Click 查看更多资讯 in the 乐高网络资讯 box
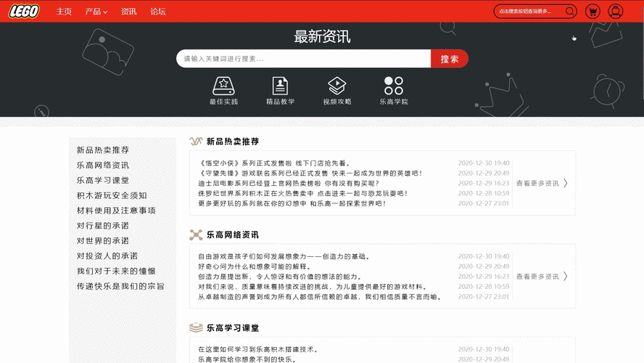Viewport: 644px width, 363px height. pyautogui.click(x=537, y=277)
